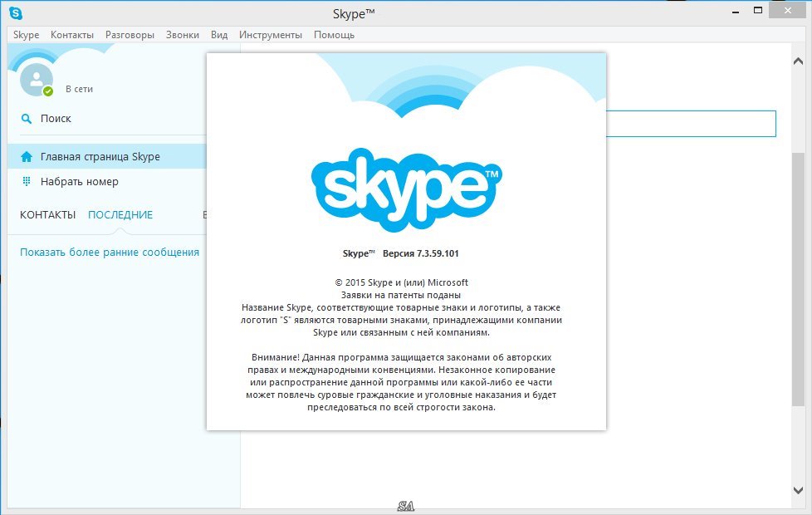Click the dial pad icon

[x=27, y=181]
